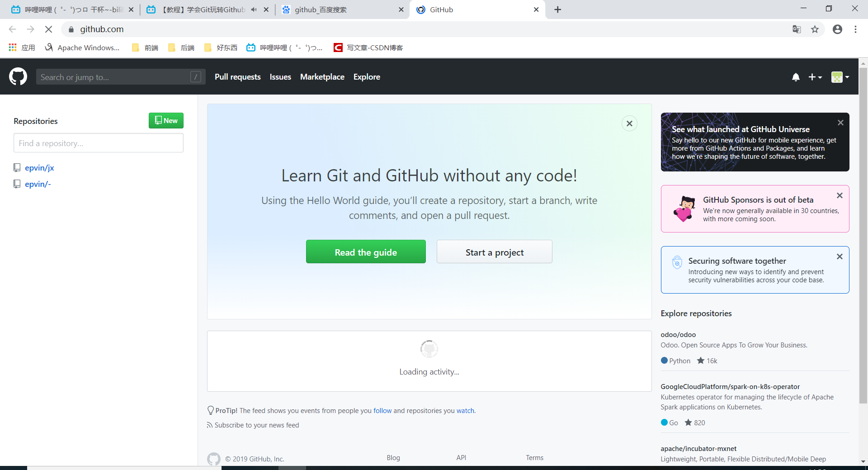
Task: Open See what launched at GitHub Universe
Action: [x=741, y=129]
